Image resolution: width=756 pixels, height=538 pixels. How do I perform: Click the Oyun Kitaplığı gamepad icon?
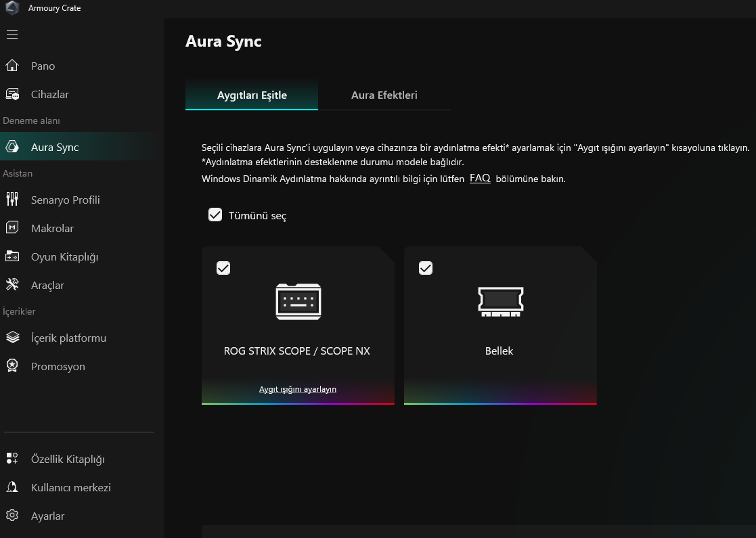(x=12, y=256)
